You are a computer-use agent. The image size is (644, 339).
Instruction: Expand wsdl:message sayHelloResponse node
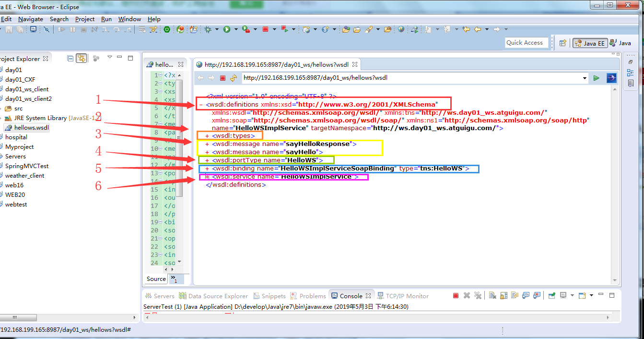coord(207,144)
